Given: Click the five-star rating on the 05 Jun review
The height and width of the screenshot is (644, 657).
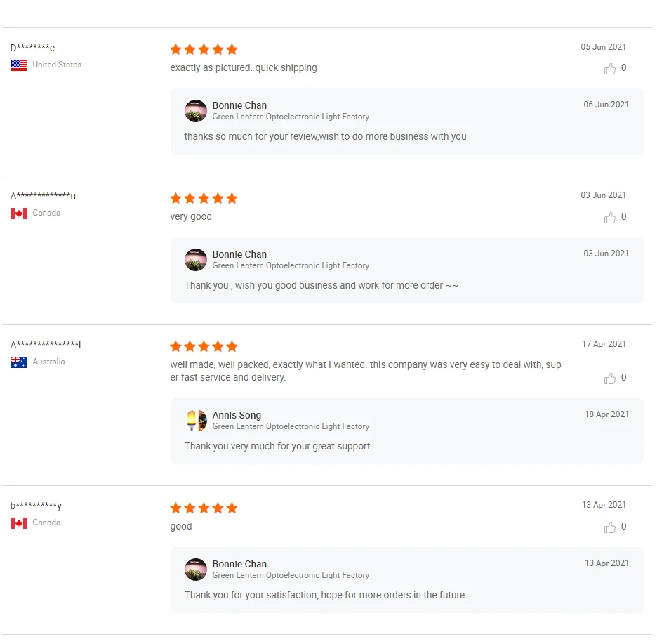Looking at the screenshot, I should (204, 49).
